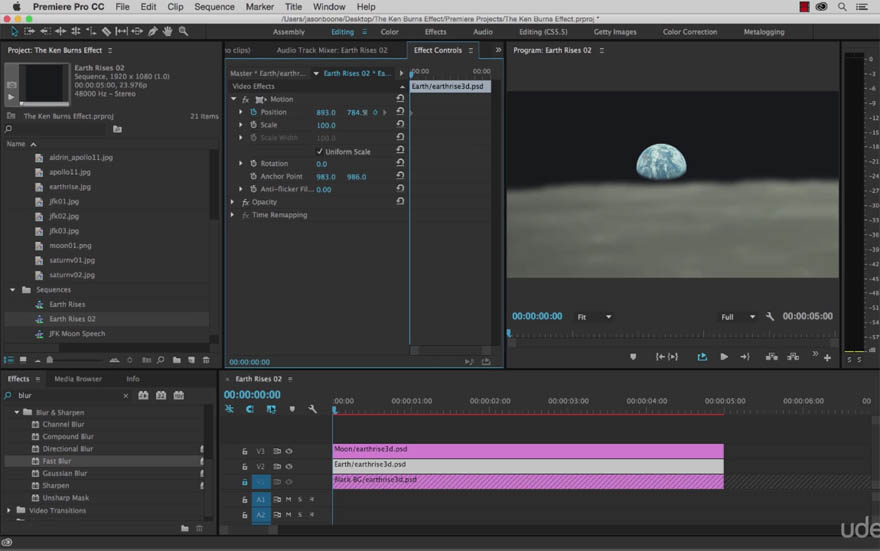Image resolution: width=880 pixels, height=551 pixels.
Task: Click the new bin icon beside project search
Action: click(x=117, y=129)
